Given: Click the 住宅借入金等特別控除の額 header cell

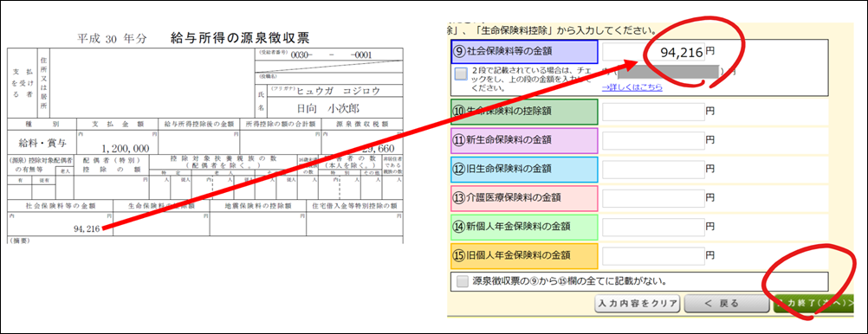Looking at the screenshot, I should tap(355, 206).
